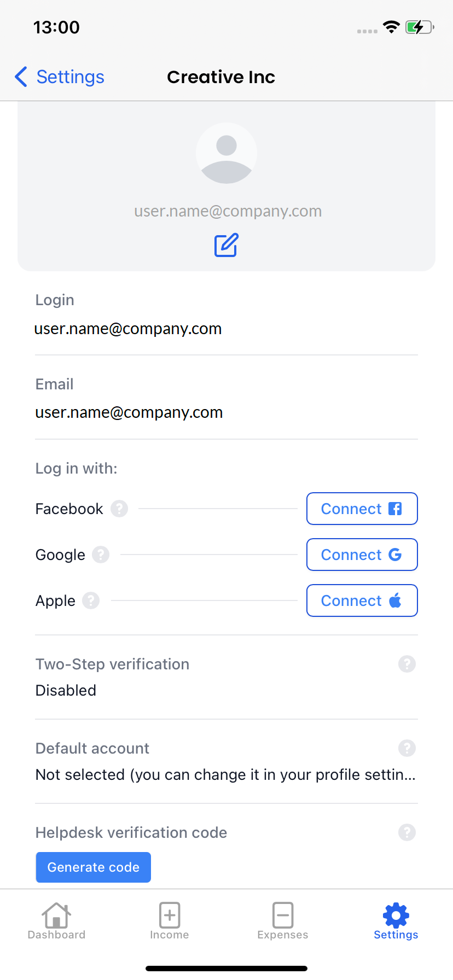Open the Expenses tab
The height and width of the screenshot is (980, 453).
(x=283, y=921)
